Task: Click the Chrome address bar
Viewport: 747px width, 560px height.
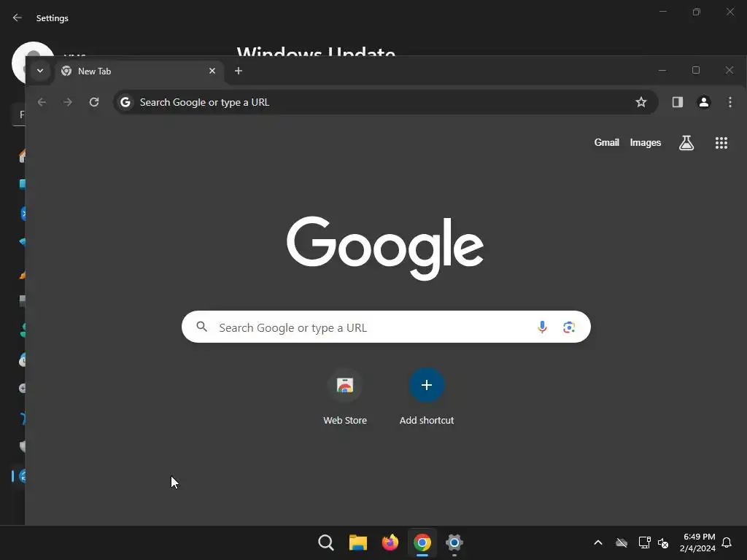Action: coord(386,102)
